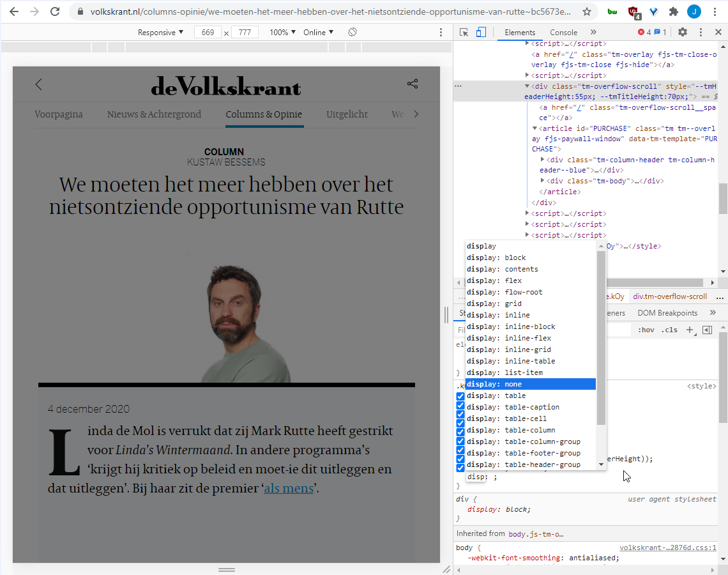Choose display: block suggestion
The height and width of the screenshot is (575, 728).
531,257
